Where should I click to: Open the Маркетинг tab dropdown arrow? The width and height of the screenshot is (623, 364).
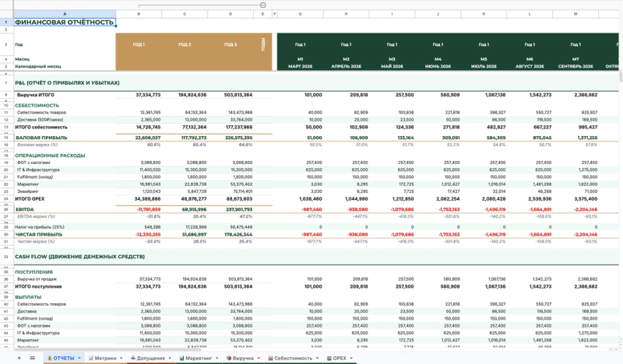click(x=217, y=358)
